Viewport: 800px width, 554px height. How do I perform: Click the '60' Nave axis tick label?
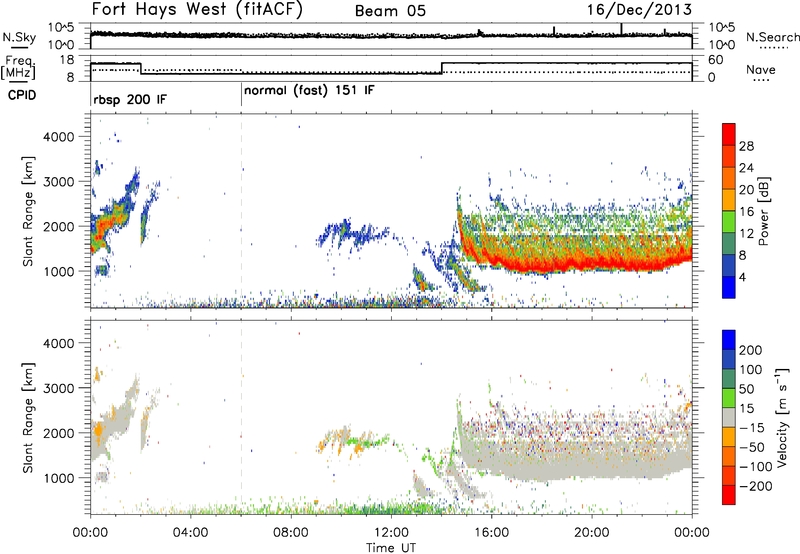coord(716,60)
